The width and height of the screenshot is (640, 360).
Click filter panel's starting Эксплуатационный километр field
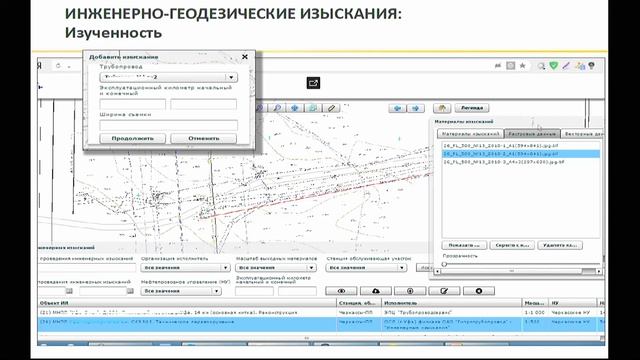point(254,291)
